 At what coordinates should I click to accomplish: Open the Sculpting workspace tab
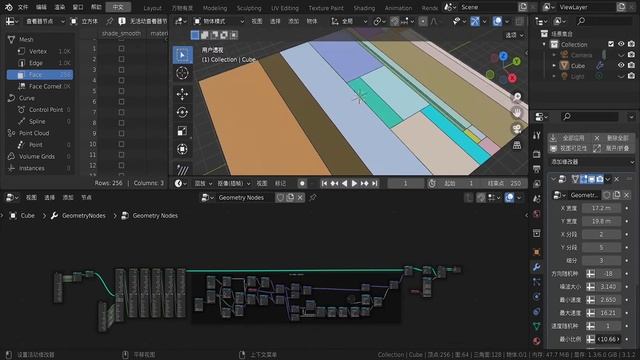(249, 8)
